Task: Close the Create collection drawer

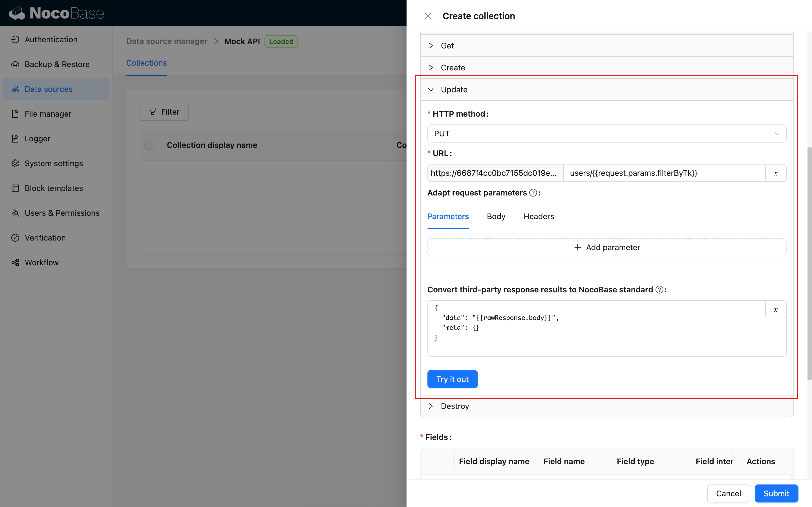Action: (x=428, y=16)
